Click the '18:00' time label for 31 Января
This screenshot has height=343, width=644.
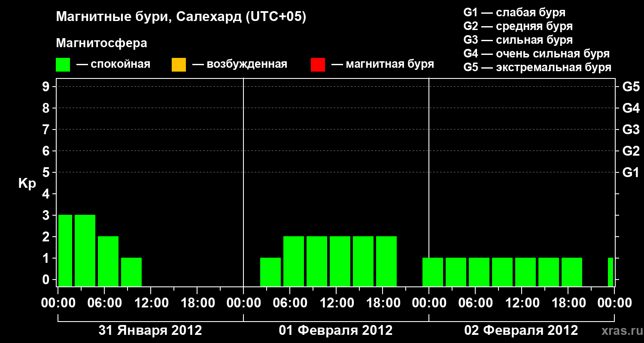click(x=197, y=303)
